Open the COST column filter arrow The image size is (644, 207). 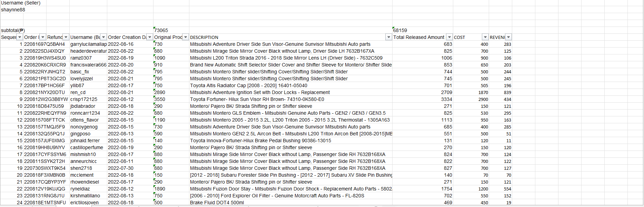(x=485, y=37)
